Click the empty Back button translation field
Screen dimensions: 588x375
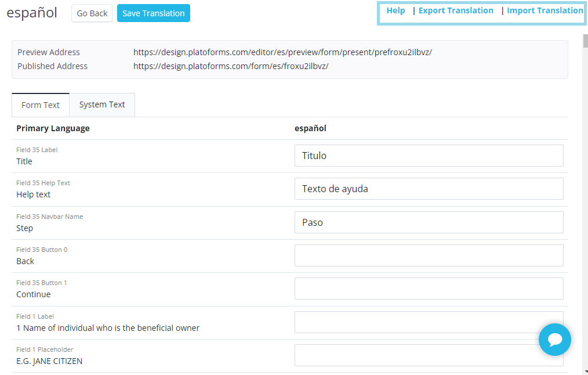tap(429, 255)
